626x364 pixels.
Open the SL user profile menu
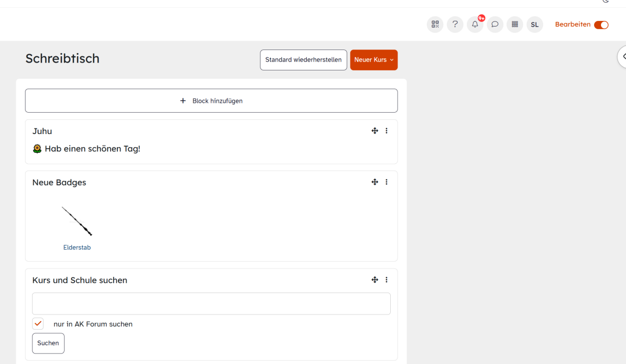(x=534, y=25)
